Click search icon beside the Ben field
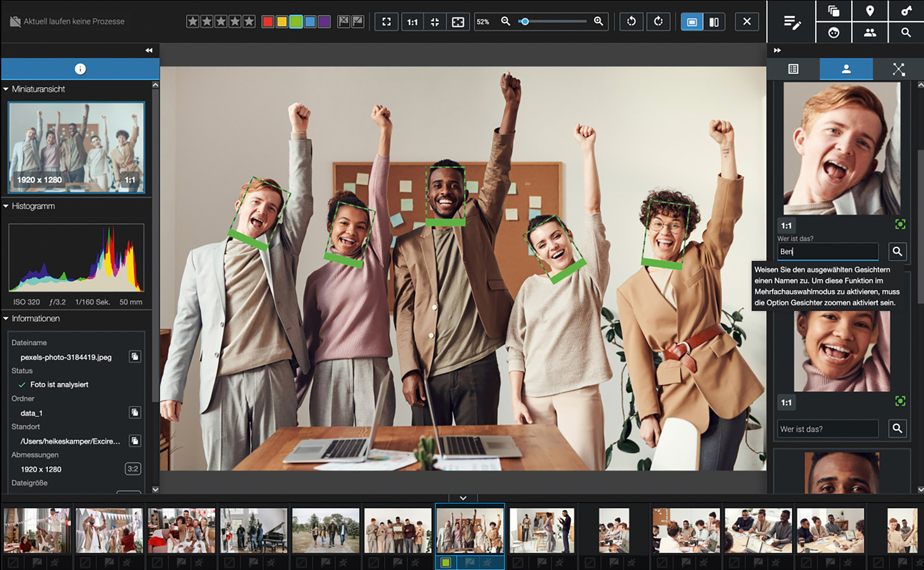 tap(897, 251)
